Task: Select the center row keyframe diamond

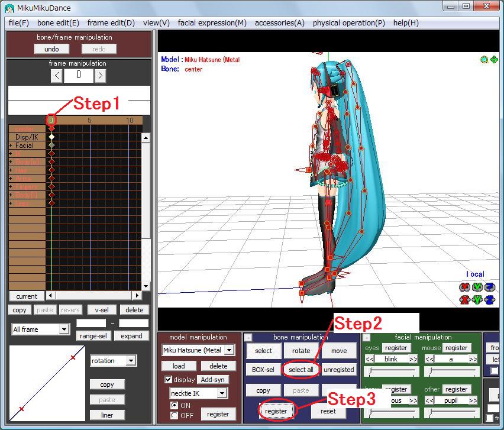Action: pyautogui.click(x=51, y=128)
